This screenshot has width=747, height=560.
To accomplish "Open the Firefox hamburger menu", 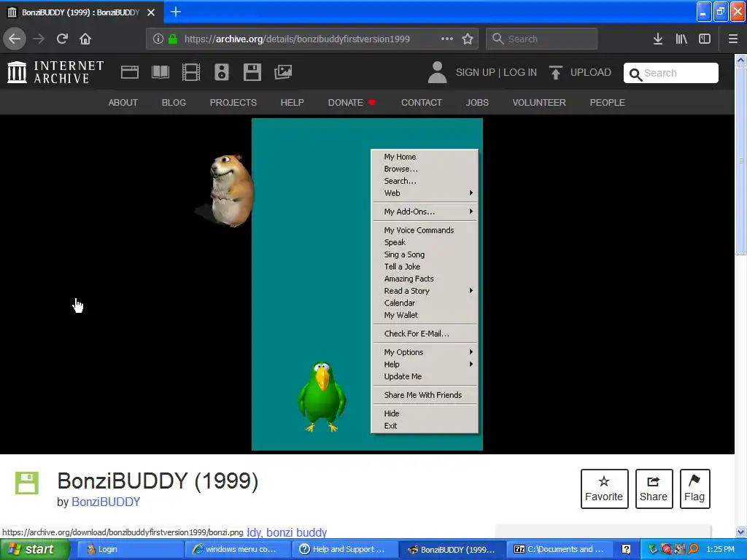I will pos(733,39).
